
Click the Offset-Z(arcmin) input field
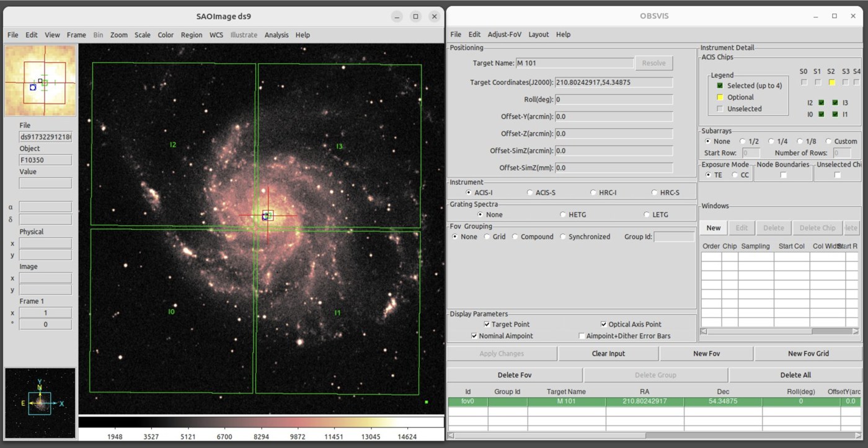pos(614,133)
